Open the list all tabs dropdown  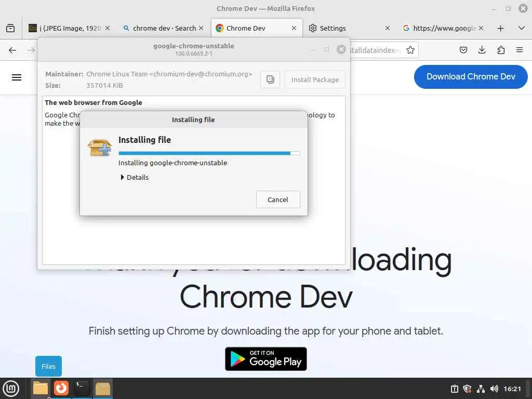click(522, 28)
